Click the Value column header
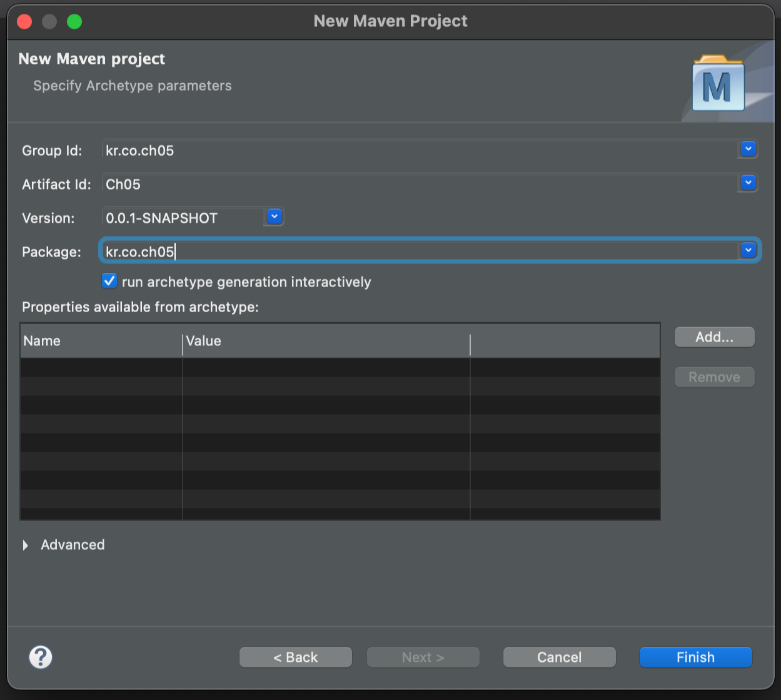This screenshot has height=700, width=781. point(326,341)
